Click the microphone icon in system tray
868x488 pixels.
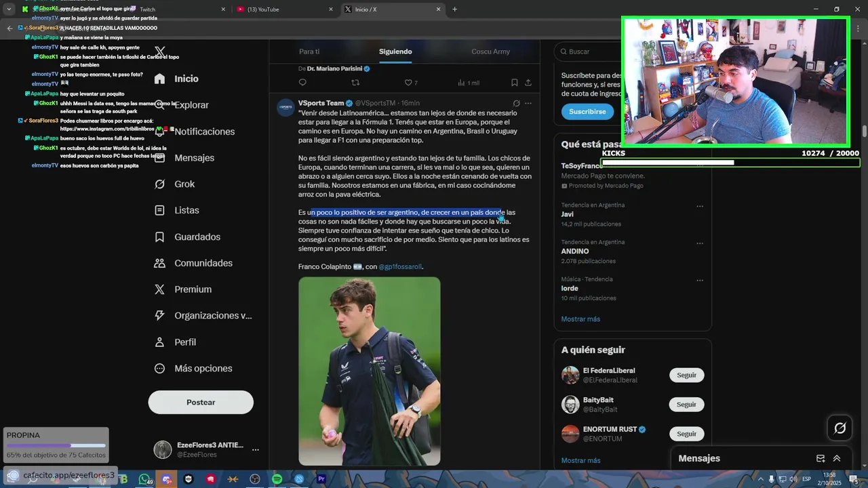click(771, 479)
